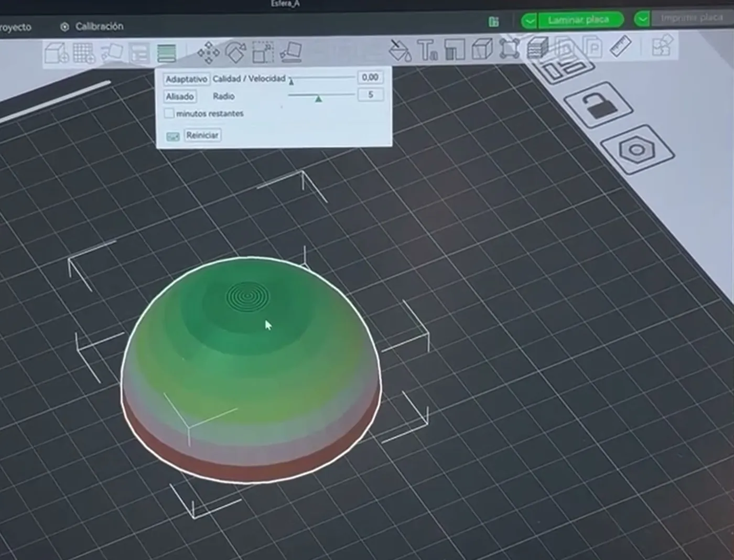
Task: Toggle the green variable layer height tool
Action: pos(166,53)
